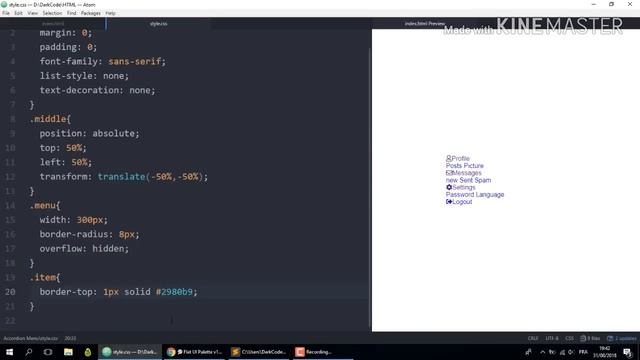Open the green pinned app on taskbar
Viewport: 640px width, 360px height.
88,352
